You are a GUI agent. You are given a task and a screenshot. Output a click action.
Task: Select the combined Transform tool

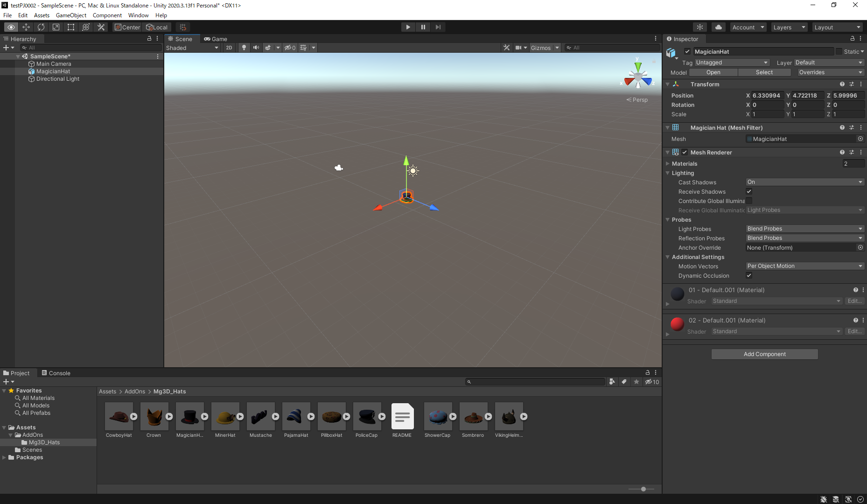(x=86, y=27)
